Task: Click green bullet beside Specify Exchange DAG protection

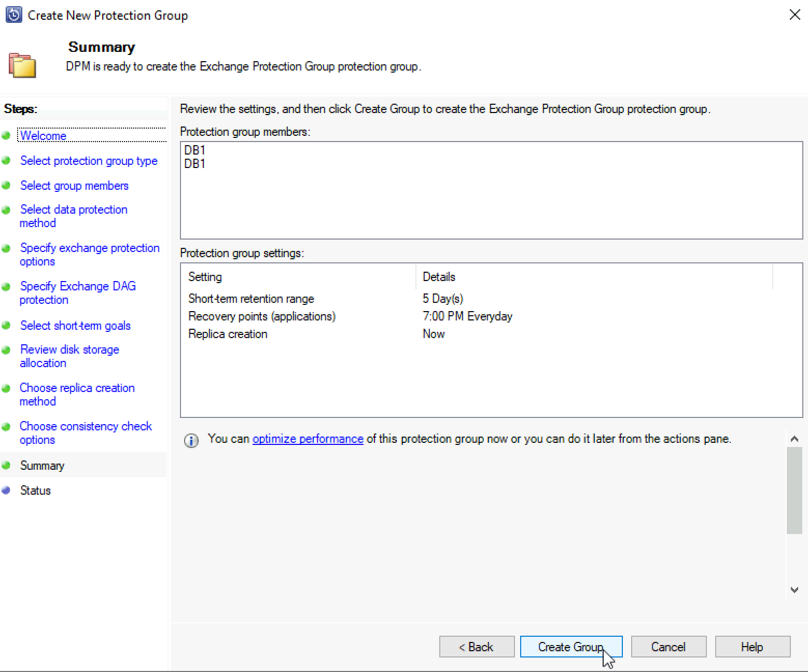Action: [6, 287]
